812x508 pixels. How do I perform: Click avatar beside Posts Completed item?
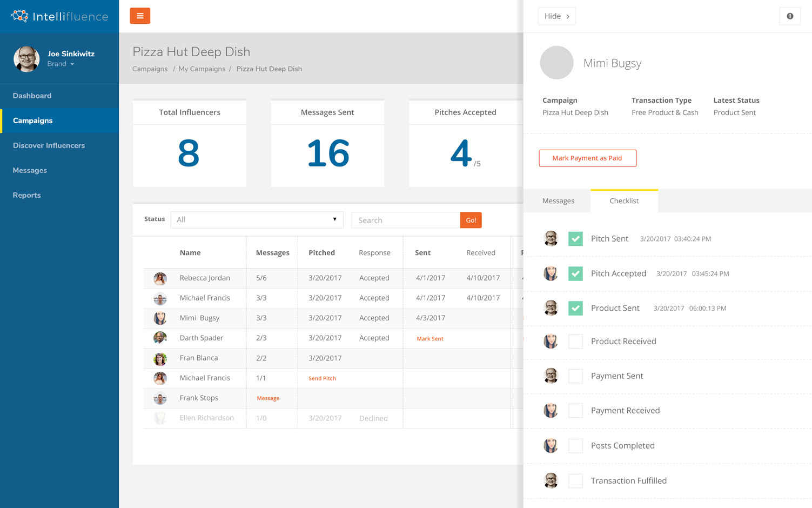click(x=551, y=445)
